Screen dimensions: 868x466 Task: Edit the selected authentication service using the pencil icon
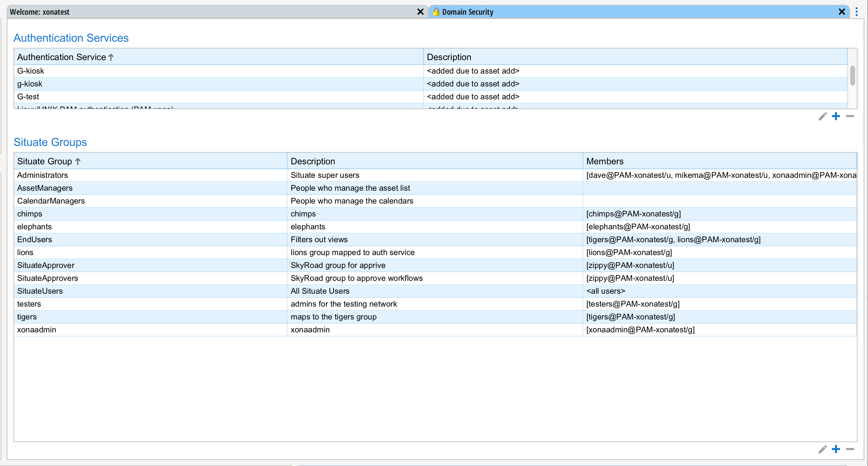pyautogui.click(x=822, y=116)
